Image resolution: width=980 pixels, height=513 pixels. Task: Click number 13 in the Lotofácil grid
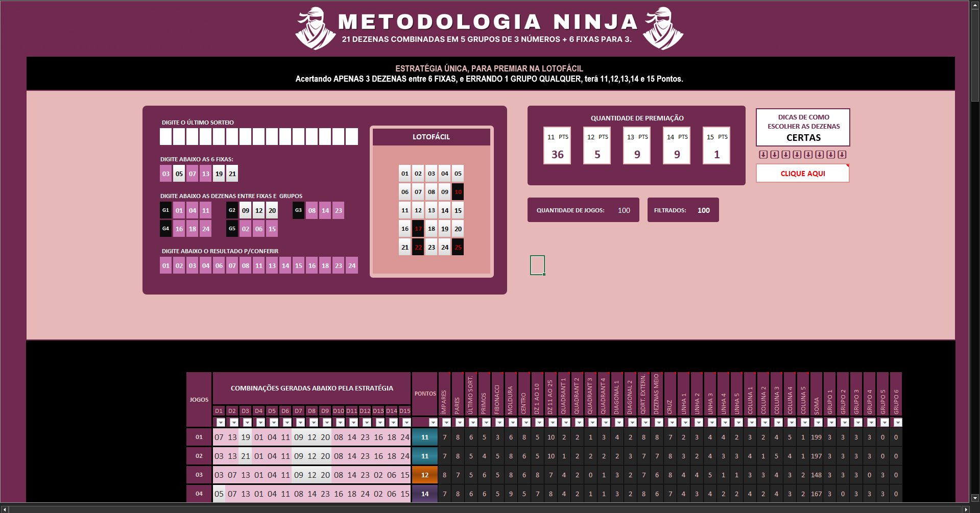click(432, 210)
